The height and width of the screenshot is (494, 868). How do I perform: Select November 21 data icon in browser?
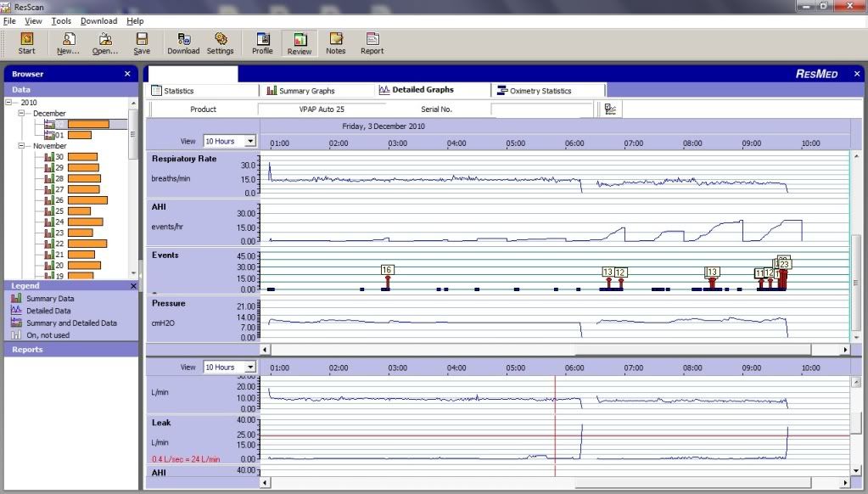pyautogui.click(x=49, y=255)
